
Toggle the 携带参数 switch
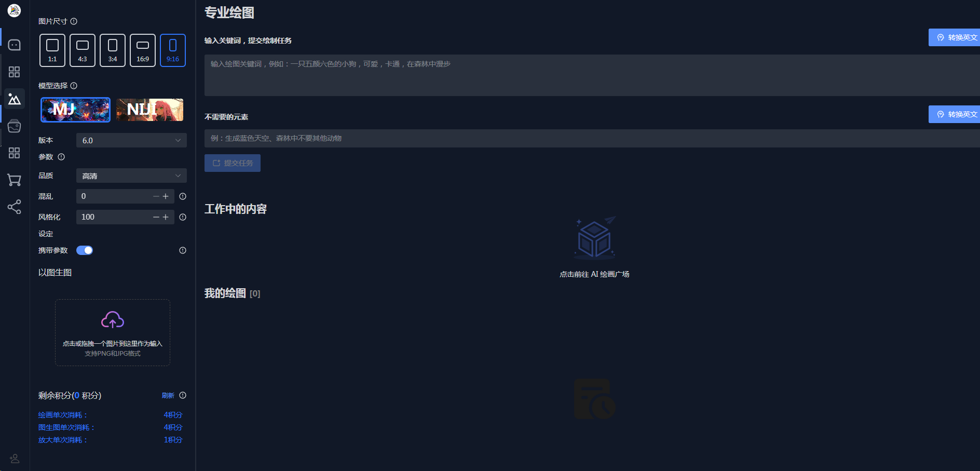pos(85,250)
